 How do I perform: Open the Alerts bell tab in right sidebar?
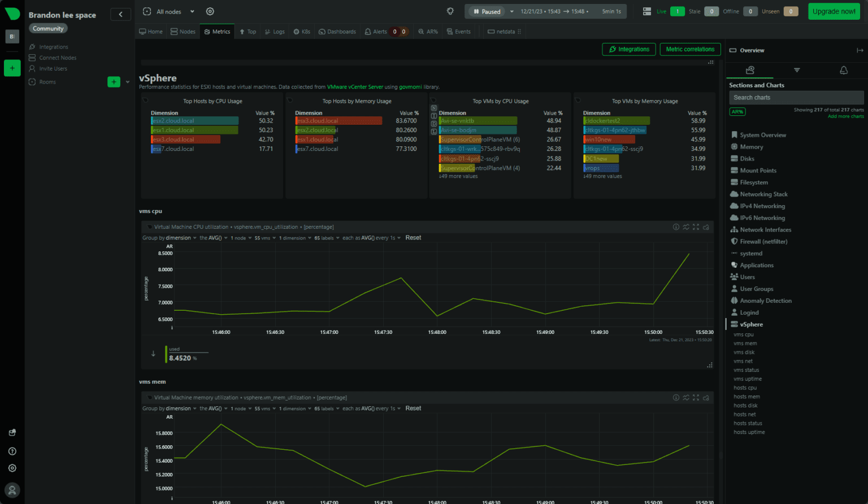843,70
